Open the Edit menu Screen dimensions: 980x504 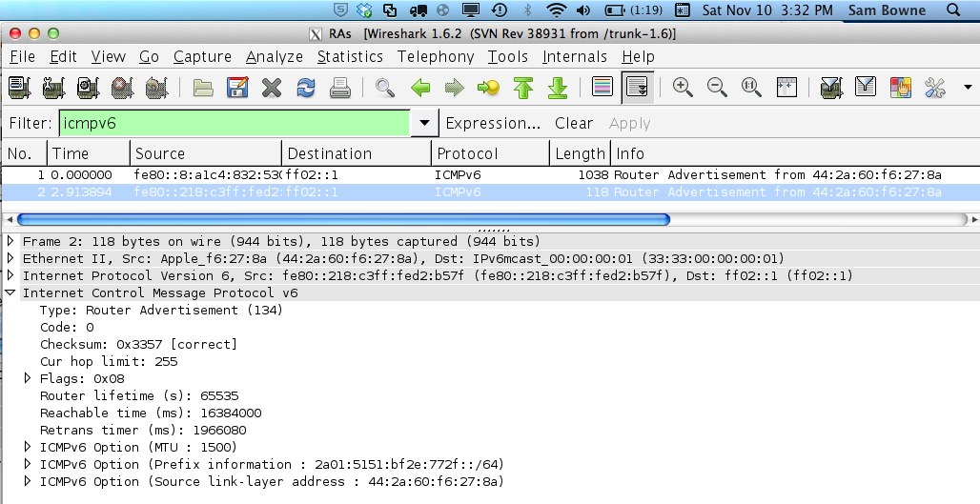(x=63, y=57)
